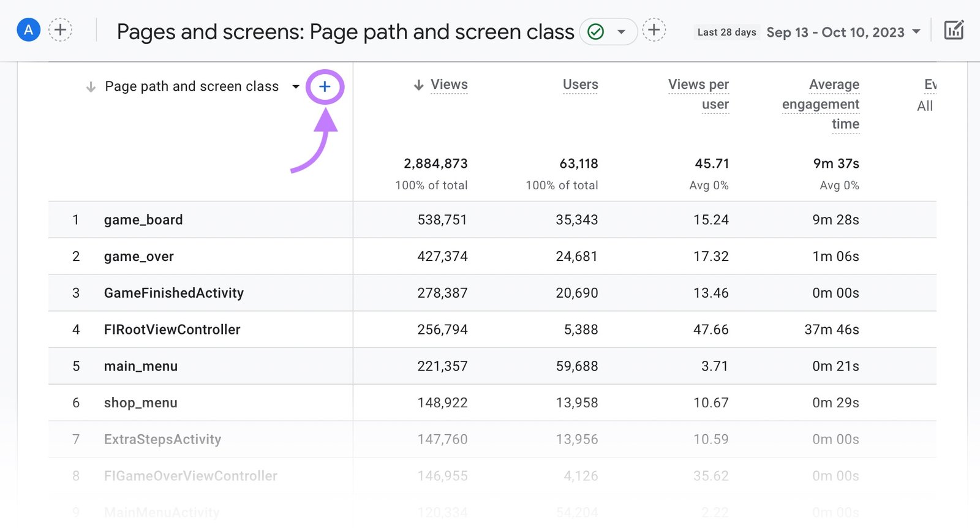
Task: Click the Last 28 days label
Action: click(726, 32)
